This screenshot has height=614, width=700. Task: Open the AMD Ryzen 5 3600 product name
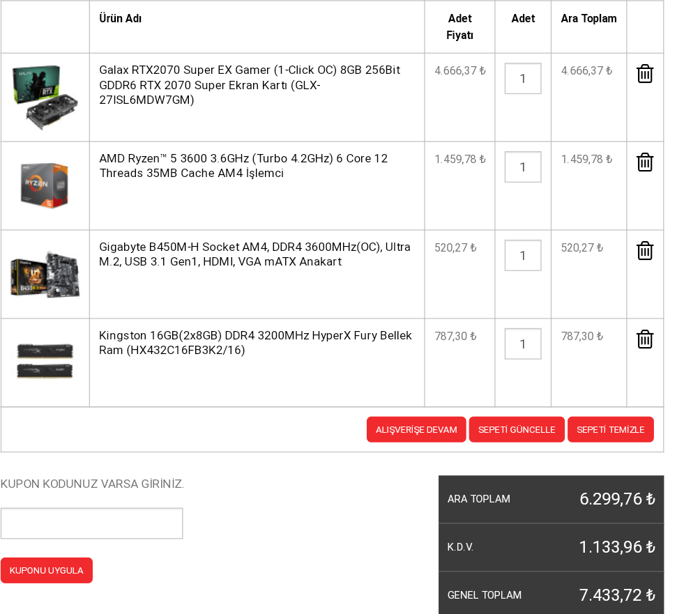pos(243,166)
